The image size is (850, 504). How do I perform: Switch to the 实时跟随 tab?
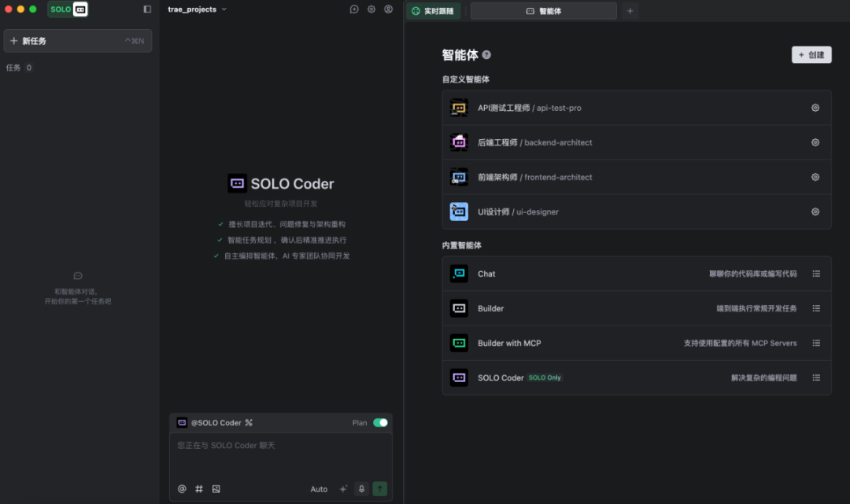tap(433, 11)
